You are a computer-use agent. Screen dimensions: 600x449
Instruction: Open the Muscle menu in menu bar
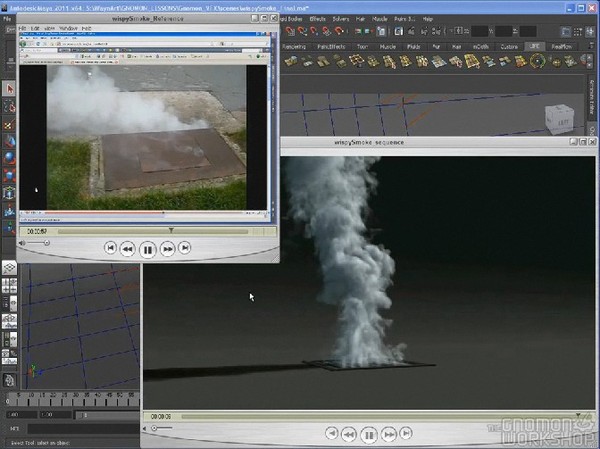coord(380,19)
